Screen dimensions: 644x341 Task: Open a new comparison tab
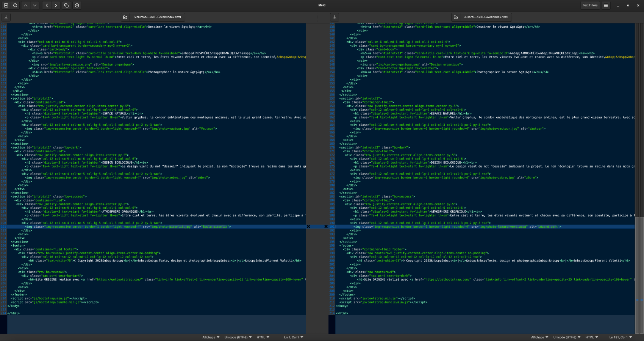[x=6, y=5]
